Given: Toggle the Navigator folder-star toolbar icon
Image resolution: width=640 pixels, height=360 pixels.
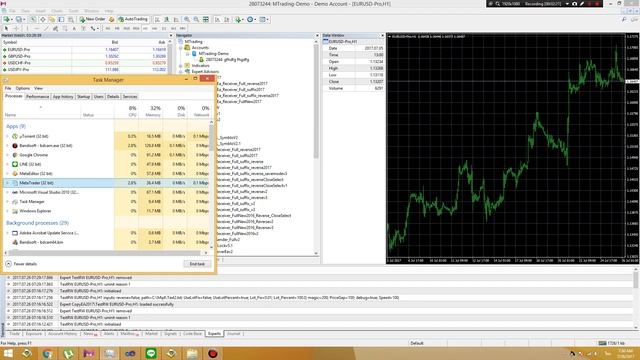Looking at the screenshot, I should pyautogui.click(x=52, y=19).
